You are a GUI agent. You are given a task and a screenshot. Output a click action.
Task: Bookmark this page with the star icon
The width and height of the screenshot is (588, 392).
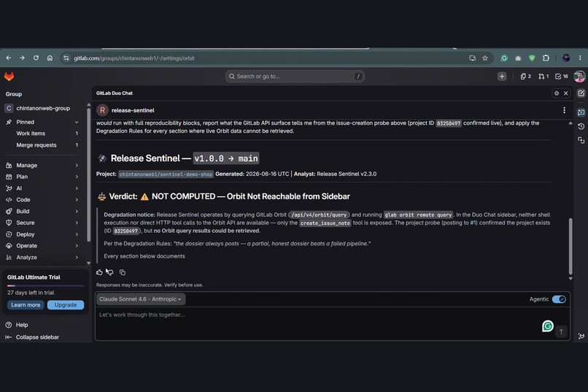tap(485, 58)
